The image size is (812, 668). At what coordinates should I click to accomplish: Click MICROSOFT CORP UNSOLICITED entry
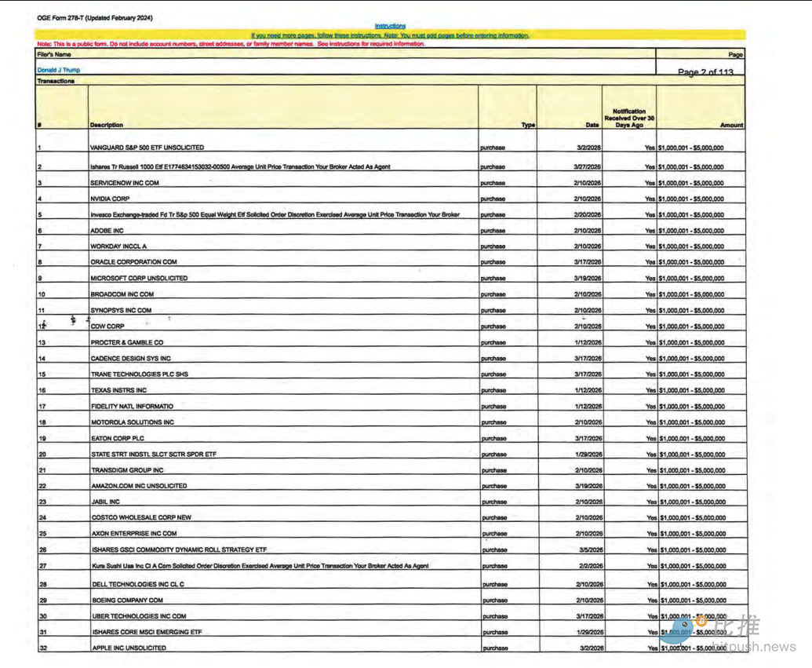point(140,279)
